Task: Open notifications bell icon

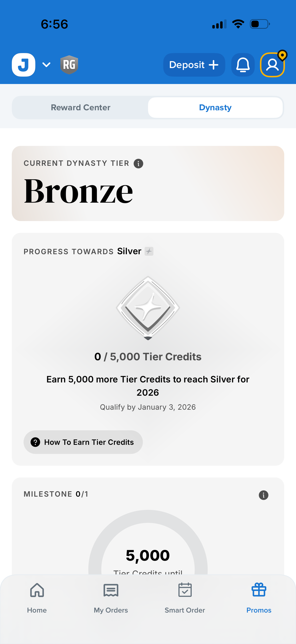Action: pos(242,65)
